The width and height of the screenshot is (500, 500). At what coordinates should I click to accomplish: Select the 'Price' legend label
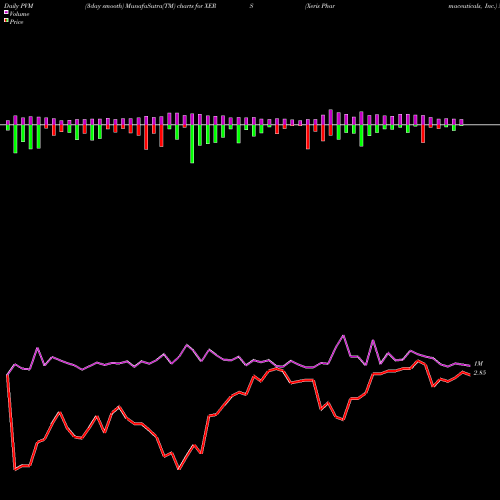click(16, 22)
